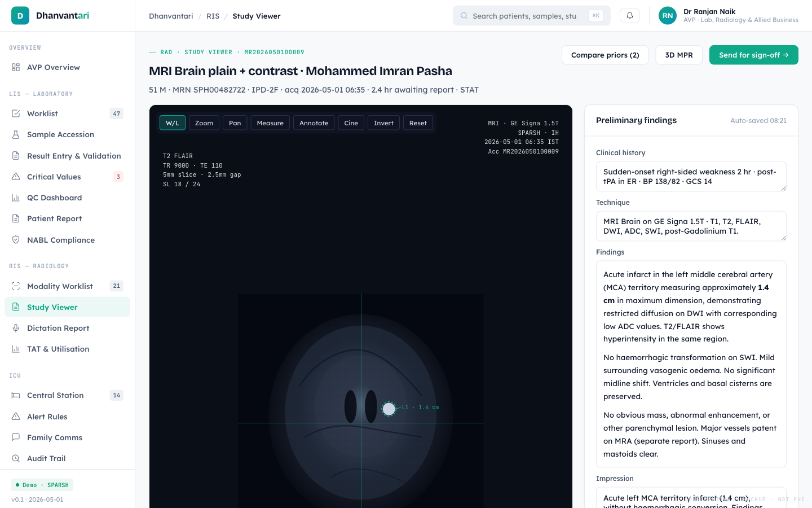
Task: Click Alert Rules triangle icon
Action: pyautogui.click(x=16, y=417)
